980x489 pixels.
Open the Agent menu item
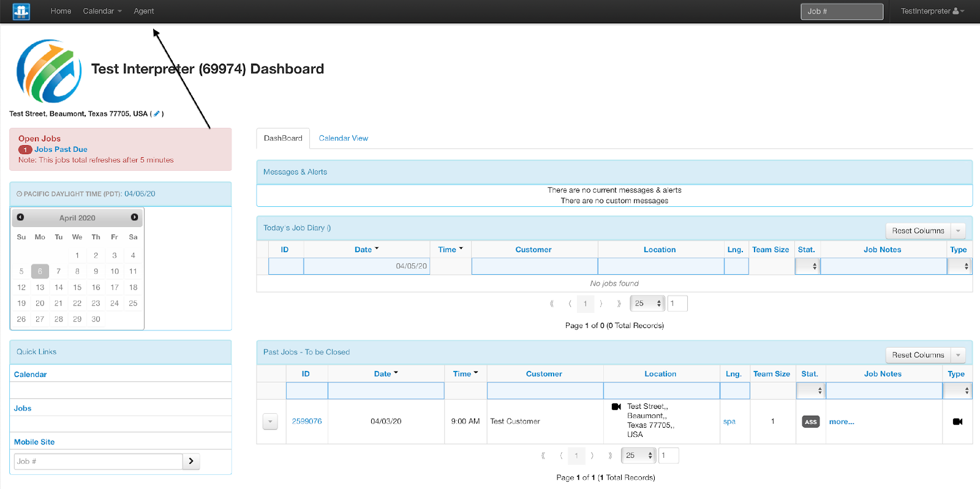tap(144, 11)
